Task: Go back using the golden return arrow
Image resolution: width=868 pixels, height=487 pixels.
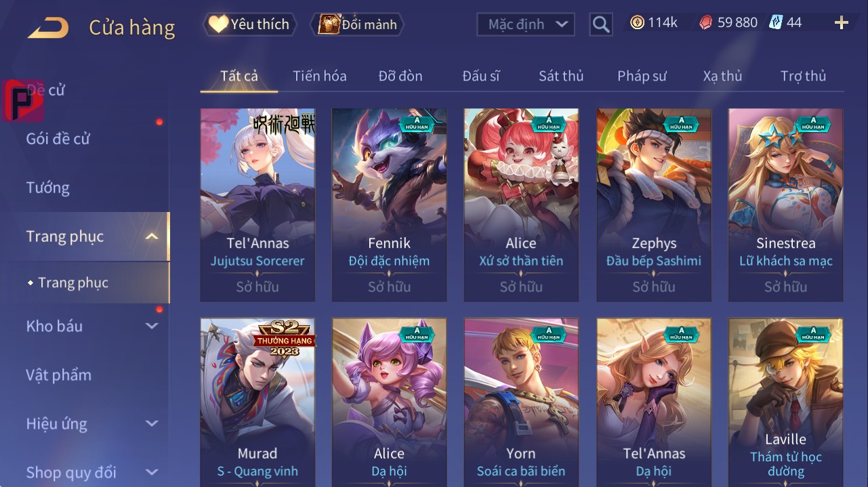Action: pyautogui.click(x=47, y=27)
